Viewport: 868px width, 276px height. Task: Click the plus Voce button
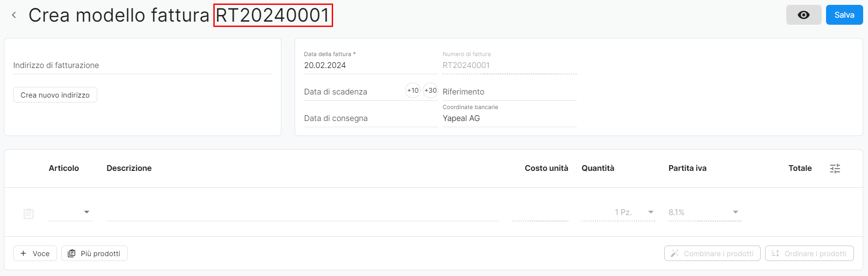[35, 253]
